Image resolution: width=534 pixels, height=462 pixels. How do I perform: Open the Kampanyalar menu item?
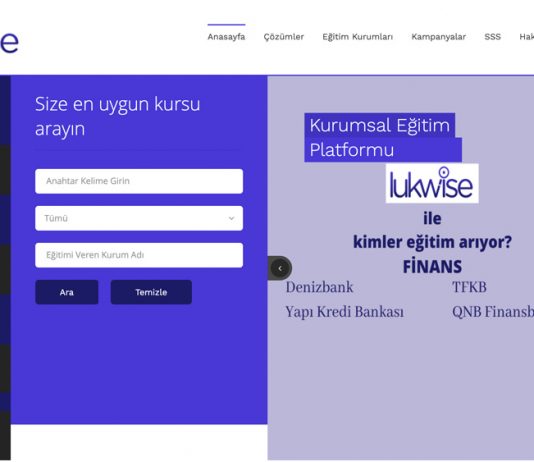(x=439, y=37)
